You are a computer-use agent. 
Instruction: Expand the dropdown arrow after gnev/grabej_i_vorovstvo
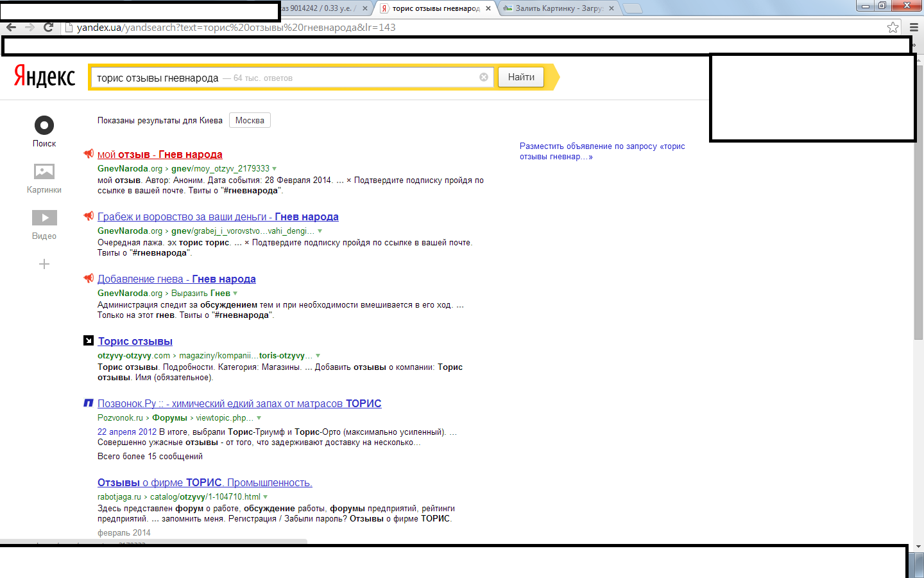(320, 231)
